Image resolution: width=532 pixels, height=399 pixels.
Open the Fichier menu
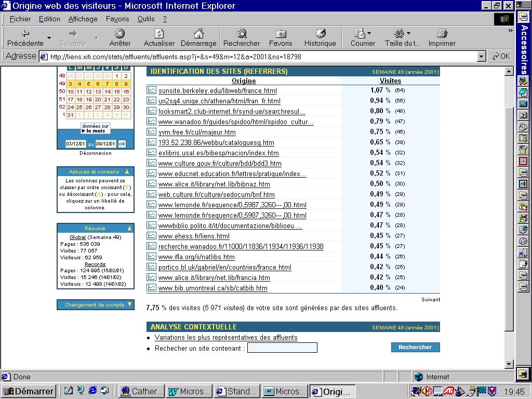click(x=20, y=19)
